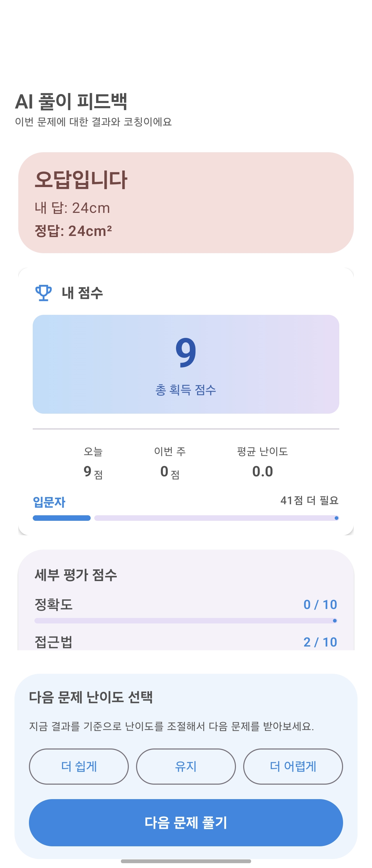
Task: Click the 정답: 24cm² answer text
Action: tap(73, 231)
